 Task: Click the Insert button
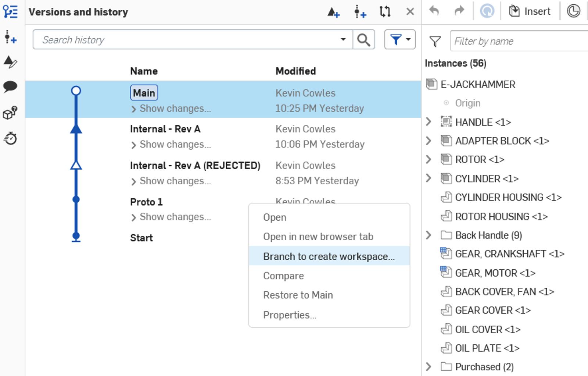coord(529,11)
